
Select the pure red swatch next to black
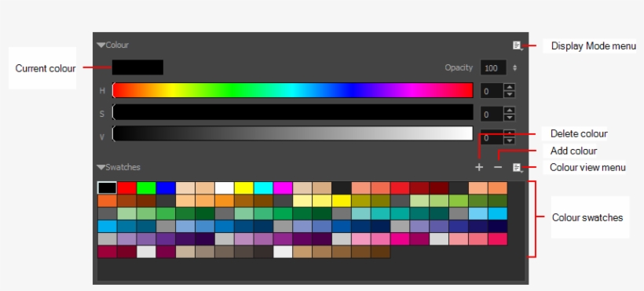coord(127,188)
